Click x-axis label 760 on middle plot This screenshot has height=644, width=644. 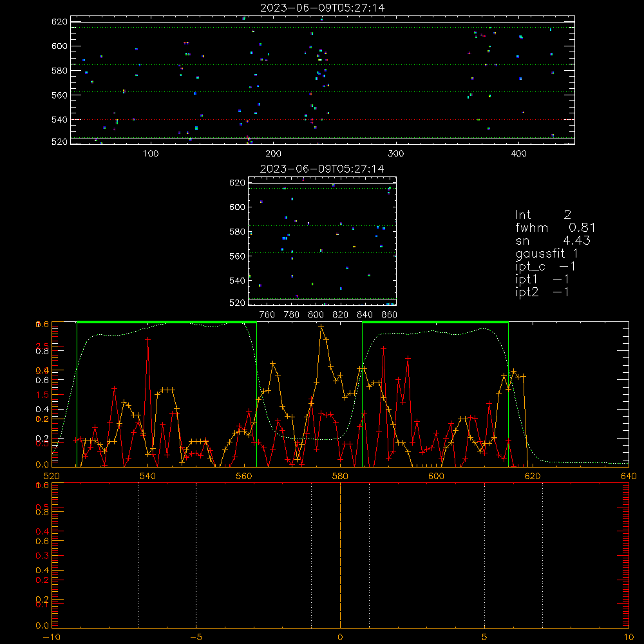267,315
